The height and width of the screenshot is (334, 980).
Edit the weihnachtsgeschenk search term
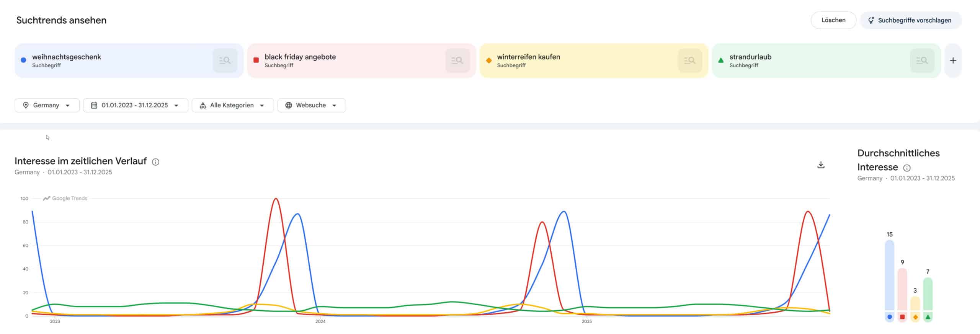[x=67, y=57]
